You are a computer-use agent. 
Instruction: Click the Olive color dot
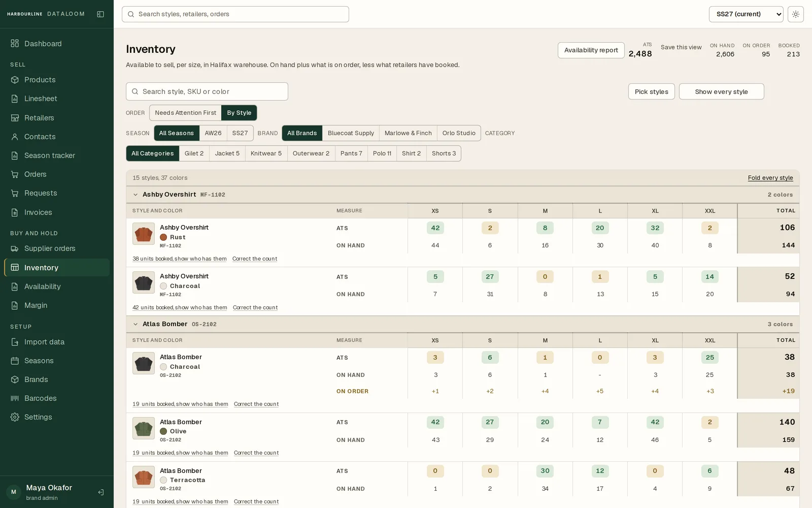pyautogui.click(x=163, y=431)
